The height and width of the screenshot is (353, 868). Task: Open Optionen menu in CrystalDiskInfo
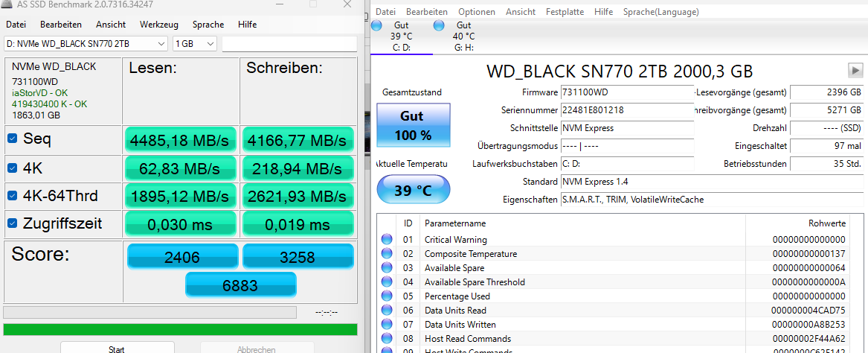point(476,12)
